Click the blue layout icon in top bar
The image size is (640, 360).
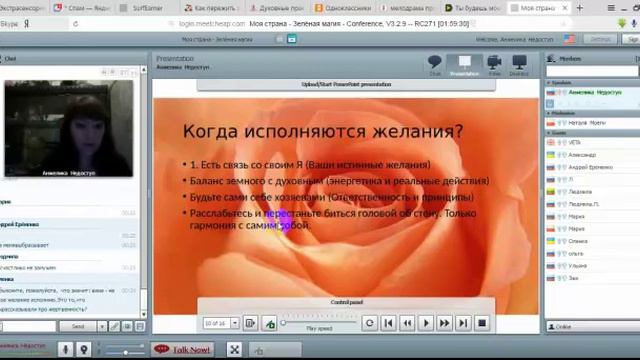coord(292,39)
